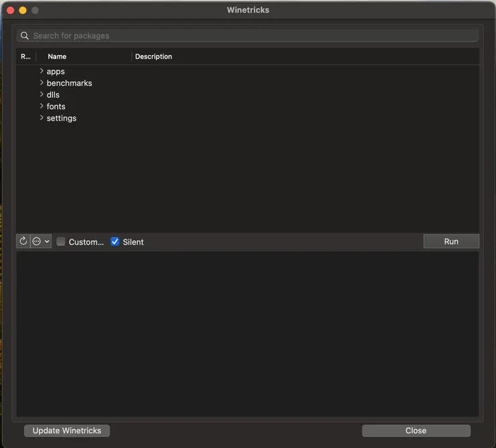Image resolution: width=496 pixels, height=448 pixels.
Task: Expand the settings category chevron
Action: coord(42,118)
